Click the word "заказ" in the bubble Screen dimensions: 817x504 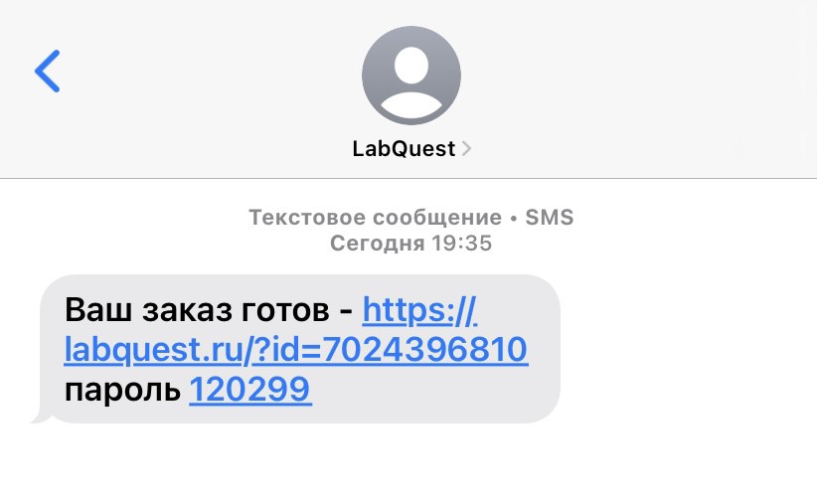click(187, 311)
